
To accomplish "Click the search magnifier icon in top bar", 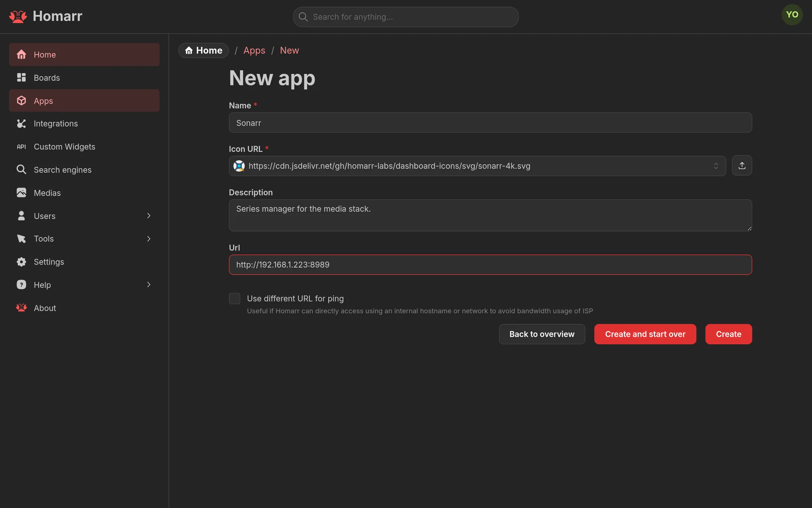I will pyautogui.click(x=303, y=17).
